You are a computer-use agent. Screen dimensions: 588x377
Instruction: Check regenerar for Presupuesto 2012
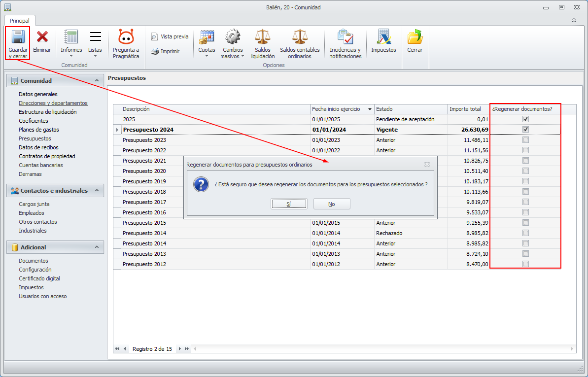tap(526, 264)
